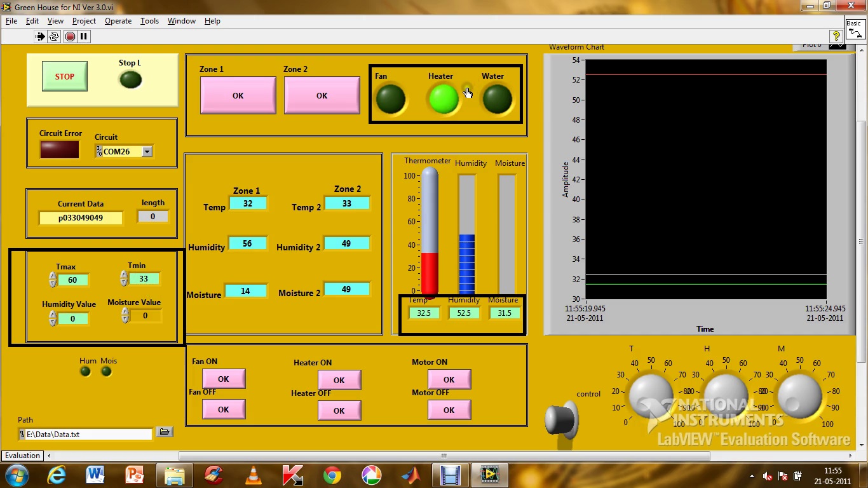
Task: Click the Zone 2 OK button
Action: [322, 95]
